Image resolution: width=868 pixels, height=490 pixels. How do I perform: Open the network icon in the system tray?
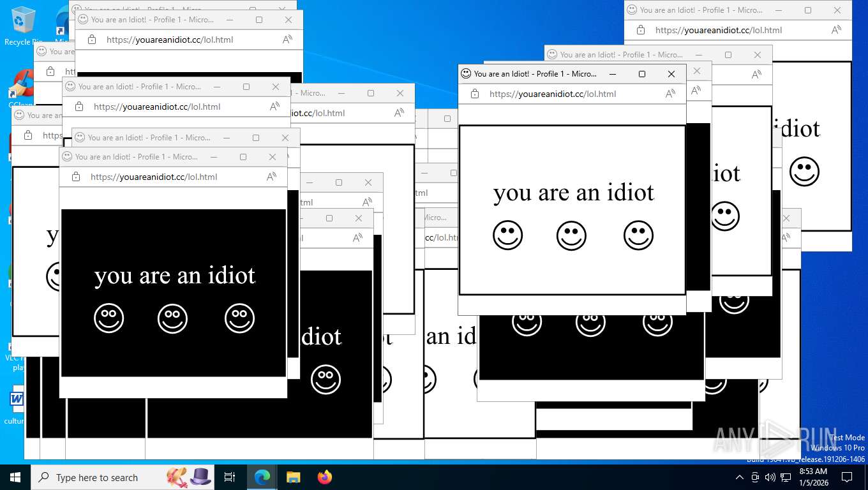tap(786, 477)
